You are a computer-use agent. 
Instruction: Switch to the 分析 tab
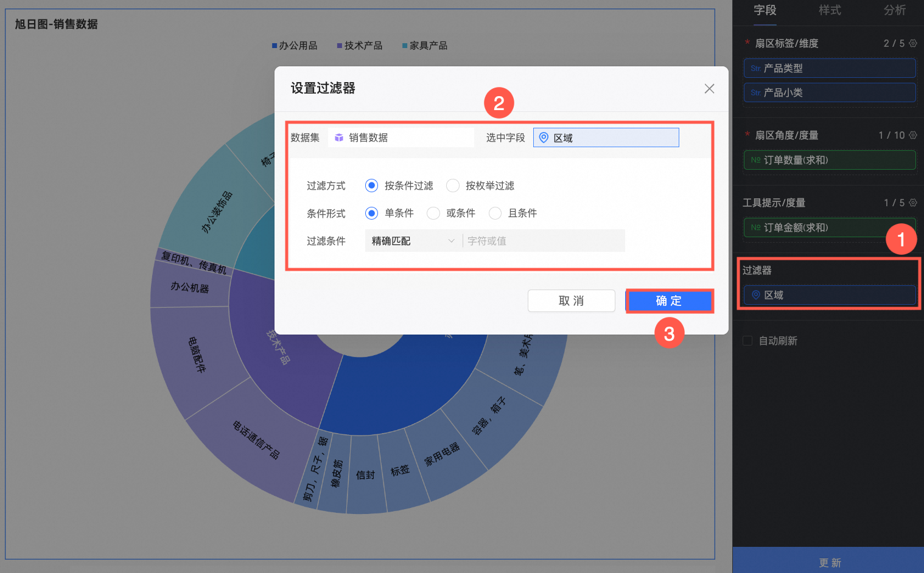pyautogui.click(x=895, y=10)
